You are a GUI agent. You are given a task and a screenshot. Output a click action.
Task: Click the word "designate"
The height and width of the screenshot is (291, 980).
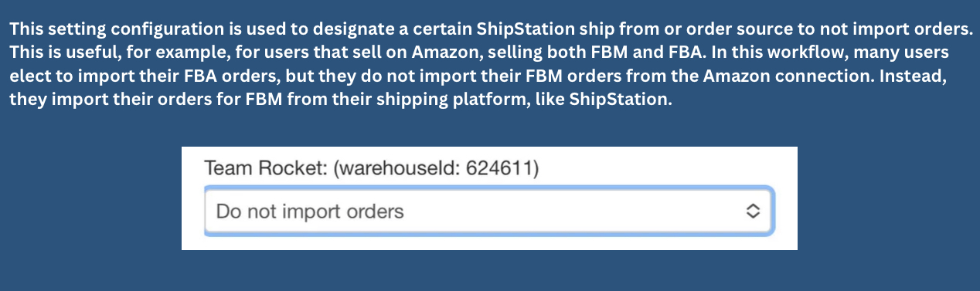coord(356,29)
